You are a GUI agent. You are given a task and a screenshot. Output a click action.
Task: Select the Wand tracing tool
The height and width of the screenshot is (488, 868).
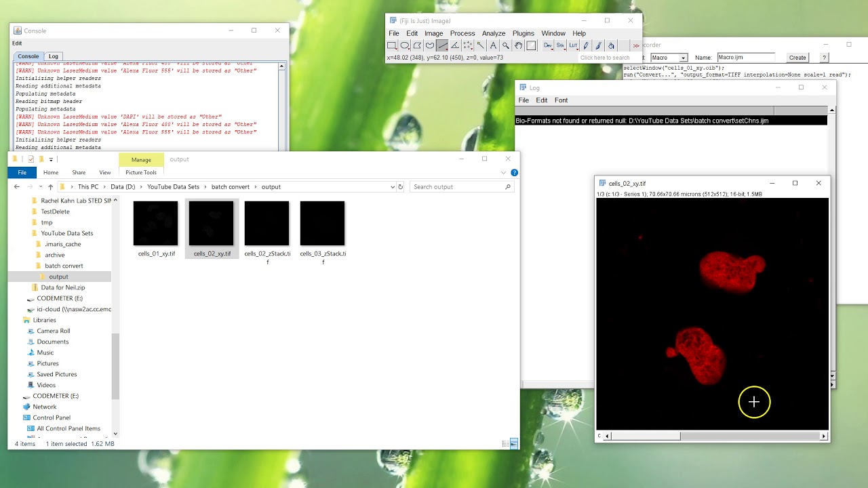pyautogui.click(x=480, y=45)
